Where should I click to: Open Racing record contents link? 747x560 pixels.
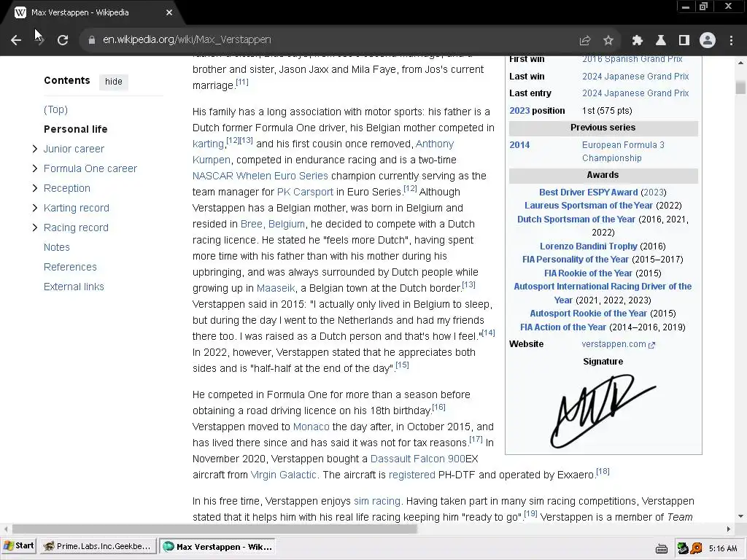point(76,227)
